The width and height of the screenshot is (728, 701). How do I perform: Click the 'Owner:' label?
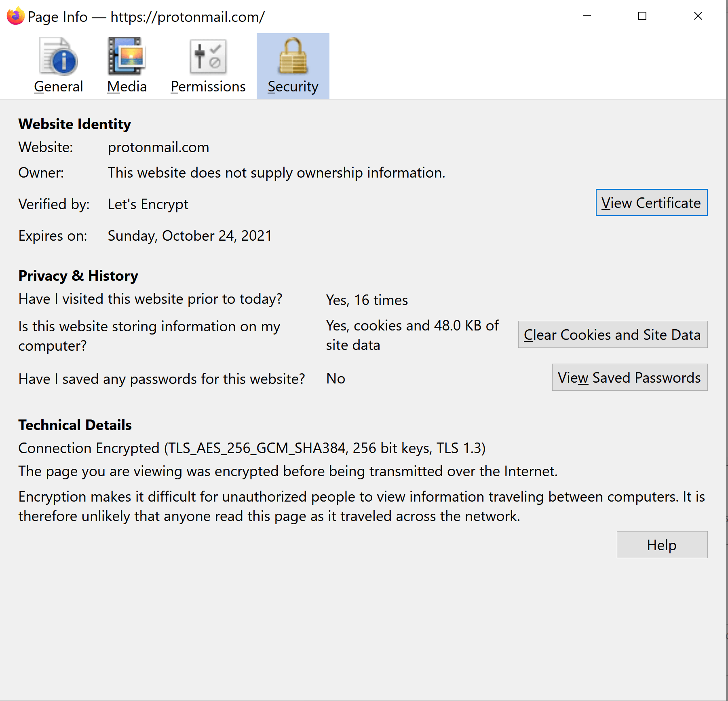41,173
